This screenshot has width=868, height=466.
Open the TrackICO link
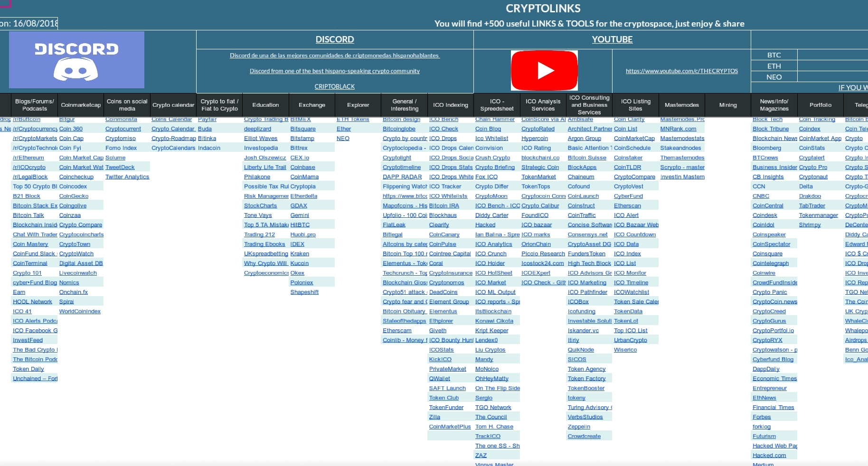tap(488, 437)
